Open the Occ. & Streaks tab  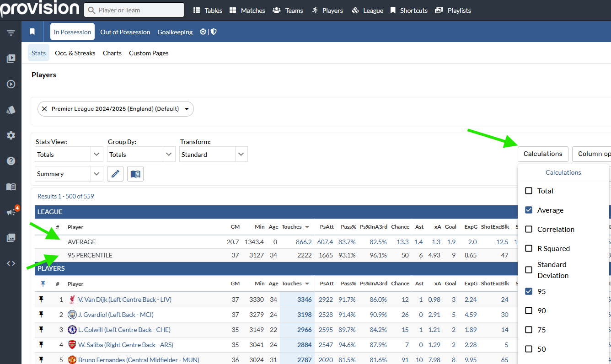(75, 53)
